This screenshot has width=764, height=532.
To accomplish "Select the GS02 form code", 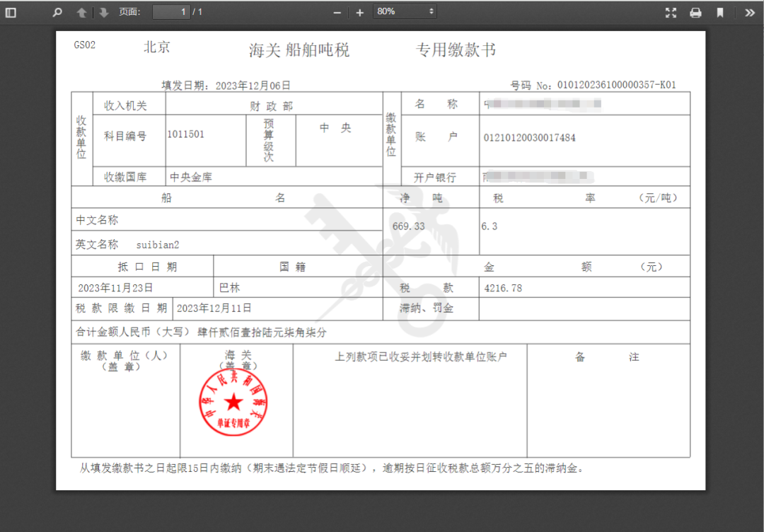I will 85,45.
